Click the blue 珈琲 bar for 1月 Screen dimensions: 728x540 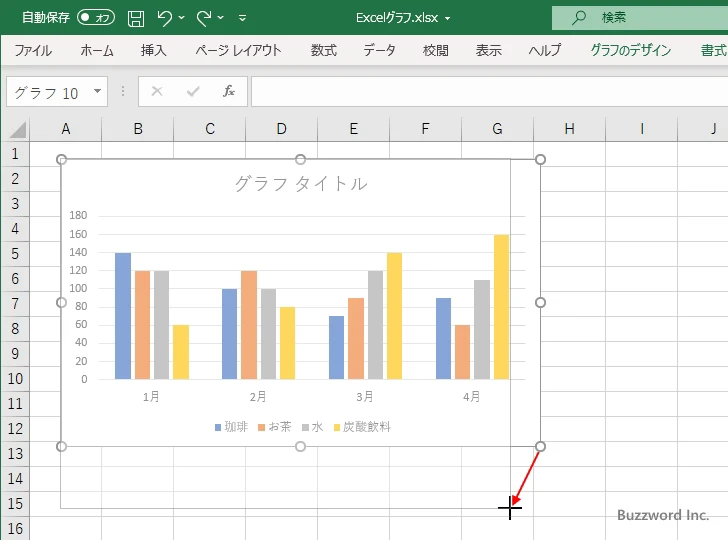[x=123, y=316]
